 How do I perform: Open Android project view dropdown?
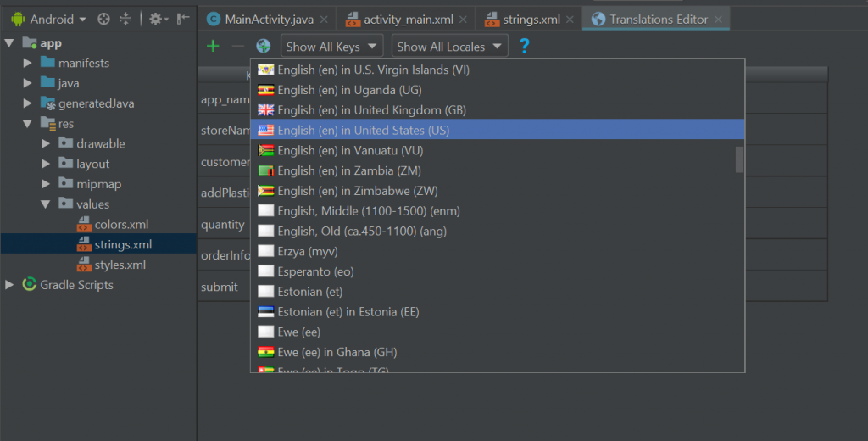[x=48, y=20]
